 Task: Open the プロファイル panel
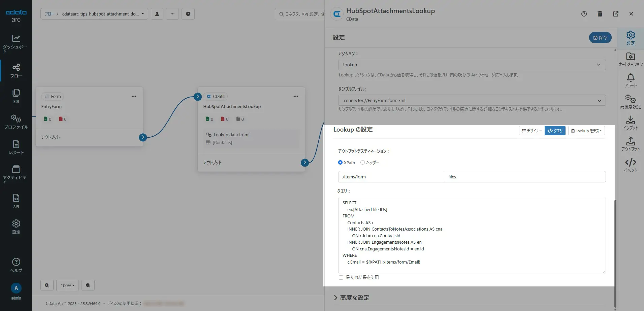(16, 121)
